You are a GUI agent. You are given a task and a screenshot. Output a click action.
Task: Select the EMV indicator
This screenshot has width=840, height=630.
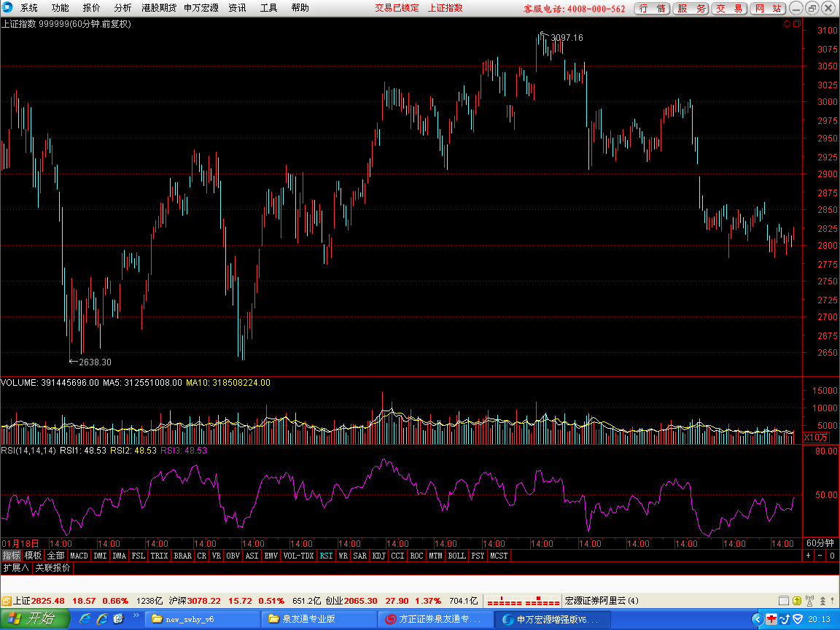click(271, 556)
